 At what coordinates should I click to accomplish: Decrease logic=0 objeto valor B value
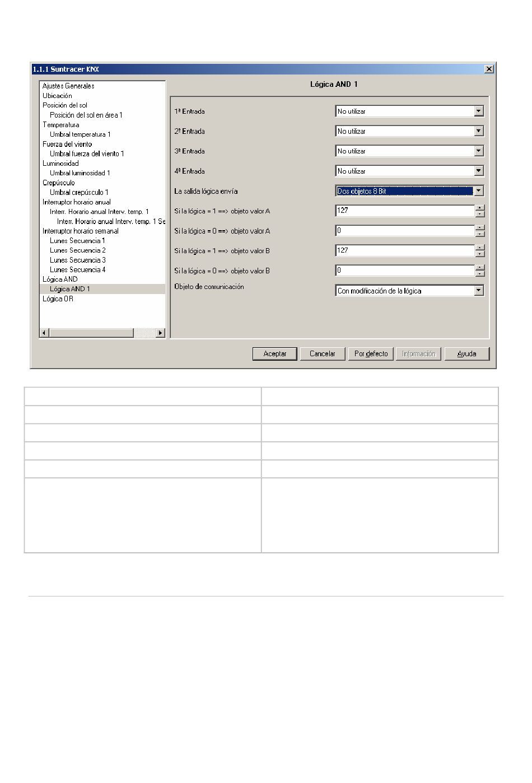(480, 273)
